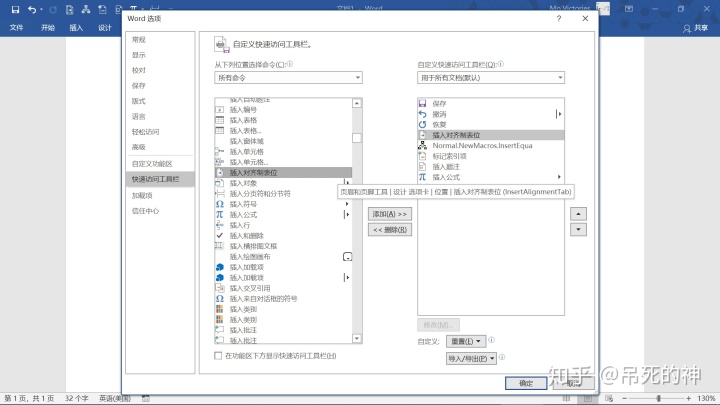This screenshot has height=405, width=720.
Task: Open the 设计 ribbon tab
Action: 104,28
